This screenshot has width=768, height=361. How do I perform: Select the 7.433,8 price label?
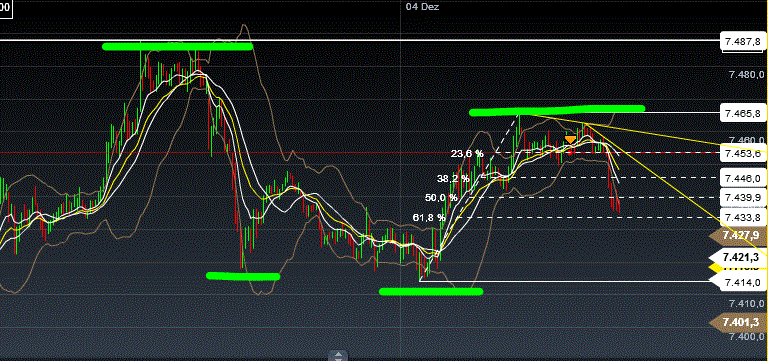click(x=743, y=217)
